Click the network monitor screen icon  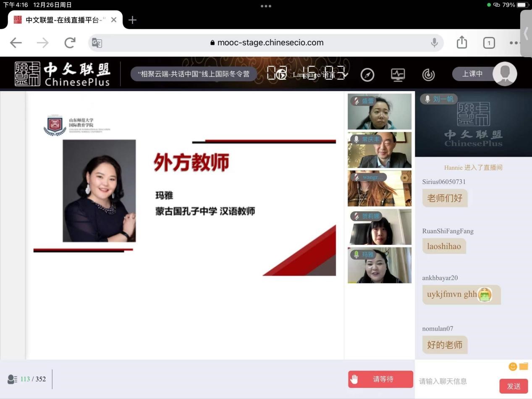[x=398, y=75]
